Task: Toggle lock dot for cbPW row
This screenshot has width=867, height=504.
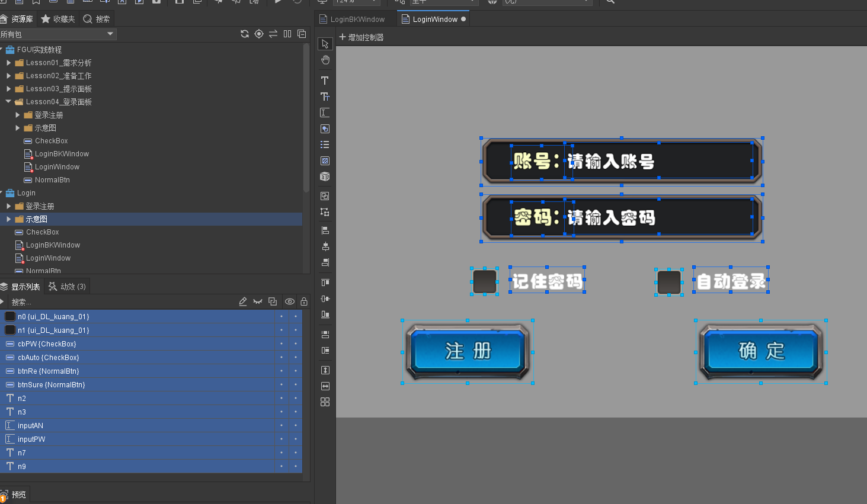Action: pyautogui.click(x=296, y=344)
